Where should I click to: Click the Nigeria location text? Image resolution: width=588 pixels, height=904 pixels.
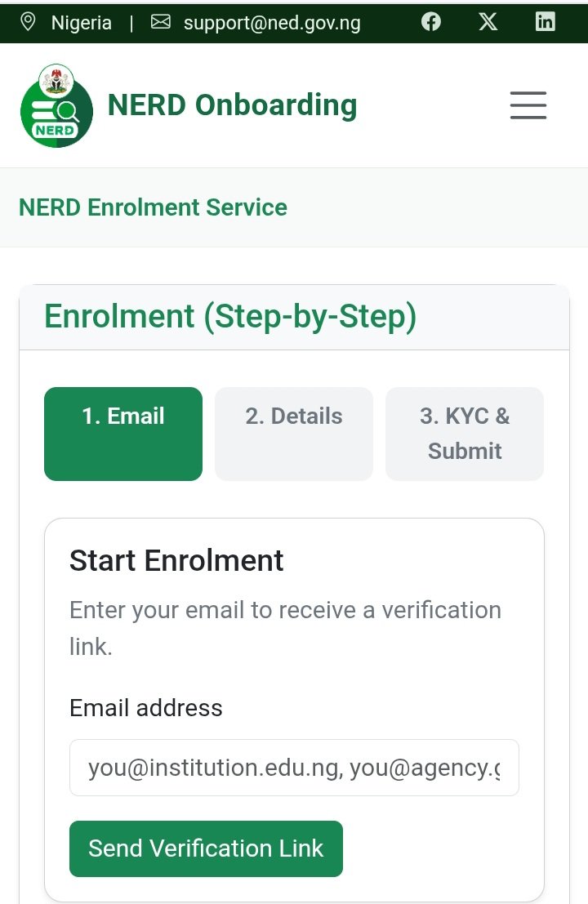point(81,23)
